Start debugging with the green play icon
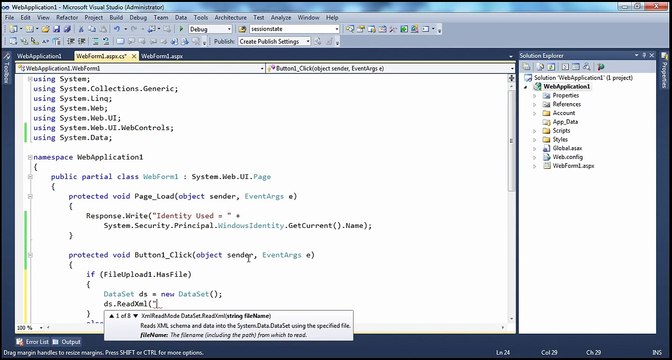The height and width of the screenshot is (360, 672). pos(181,29)
